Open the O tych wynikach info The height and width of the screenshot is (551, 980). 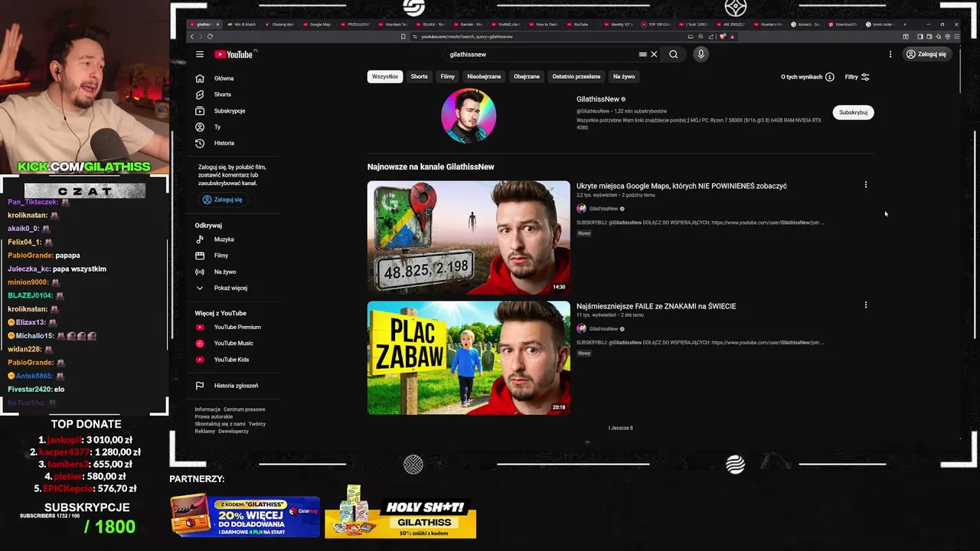[806, 77]
